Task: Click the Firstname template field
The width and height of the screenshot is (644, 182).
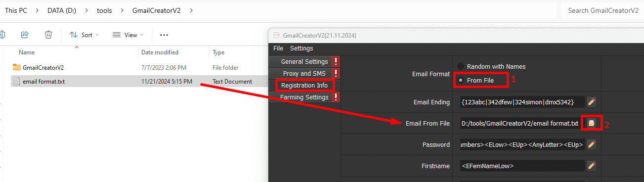Action: (522, 166)
